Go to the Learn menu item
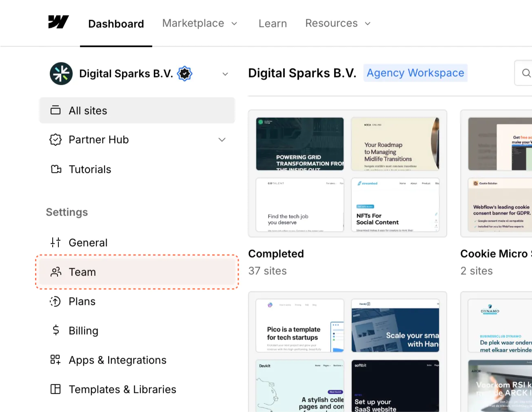532x412 pixels. point(273,24)
